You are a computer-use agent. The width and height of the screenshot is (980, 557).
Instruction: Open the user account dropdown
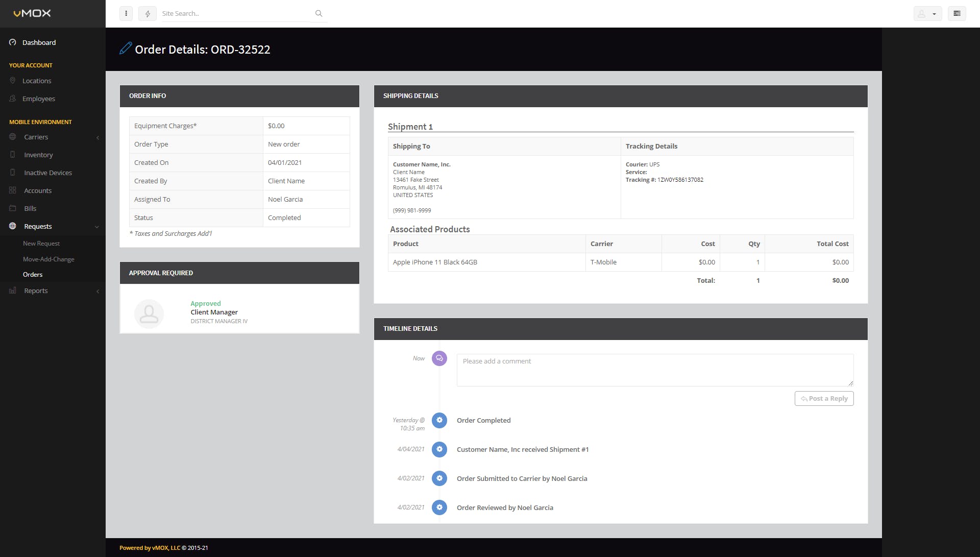coord(927,14)
